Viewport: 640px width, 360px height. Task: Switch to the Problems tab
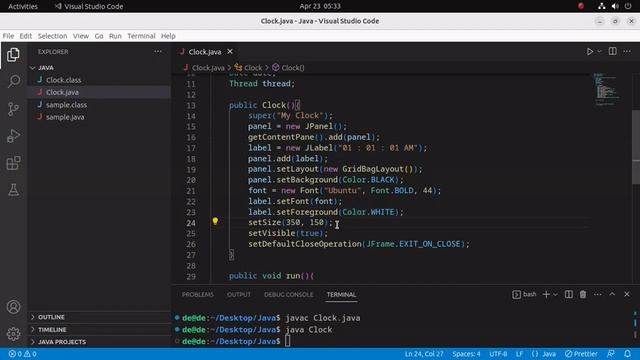(x=198, y=294)
